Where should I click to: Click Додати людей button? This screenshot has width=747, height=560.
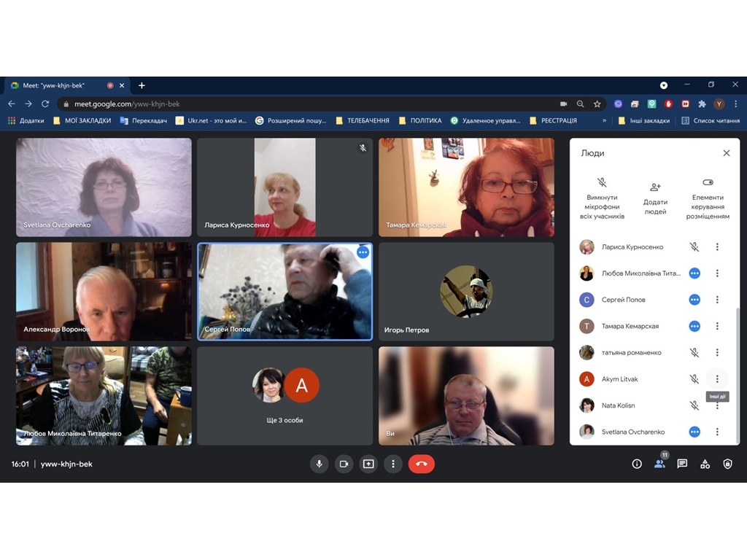655,198
